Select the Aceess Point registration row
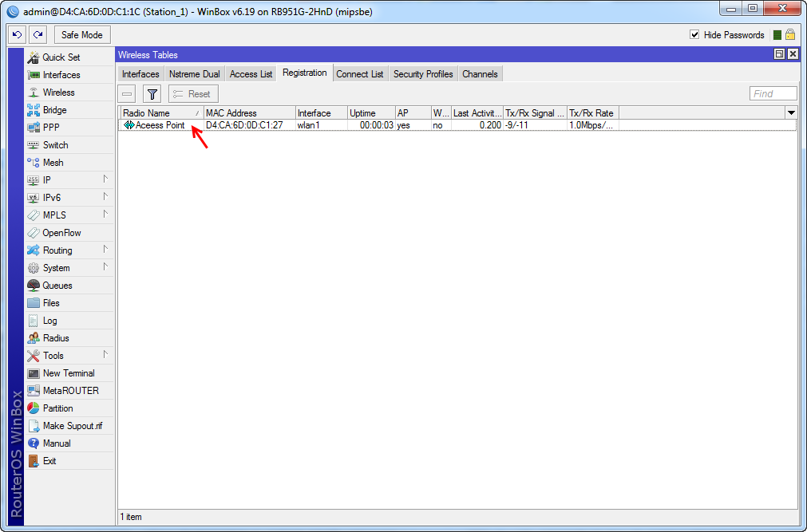This screenshot has width=807, height=532. point(457,125)
